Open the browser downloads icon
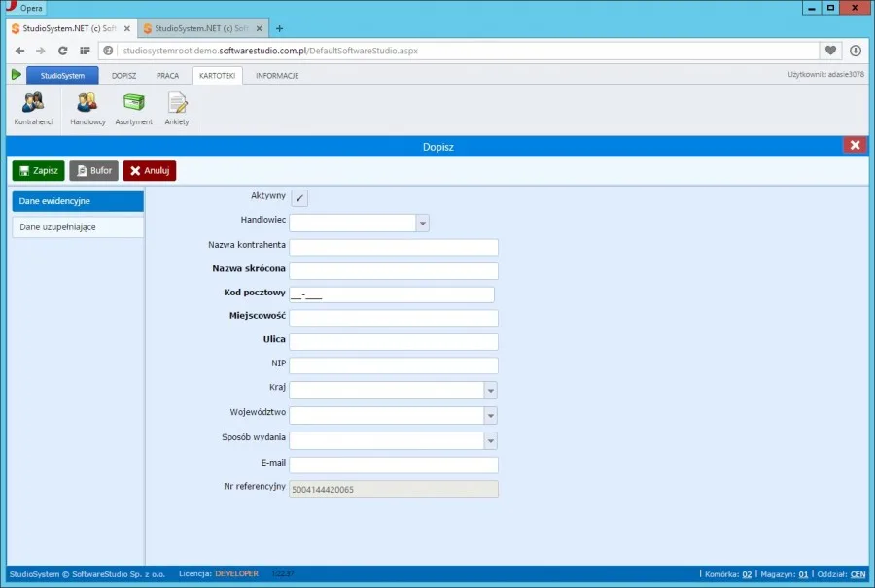 [856, 51]
